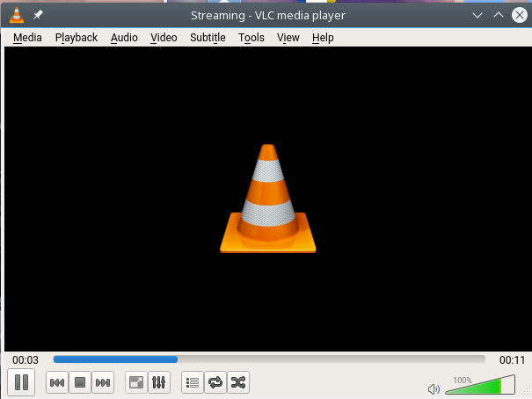The image size is (532, 399).
Task: Open the Tools menu
Action: pyautogui.click(x=251, y=37)
